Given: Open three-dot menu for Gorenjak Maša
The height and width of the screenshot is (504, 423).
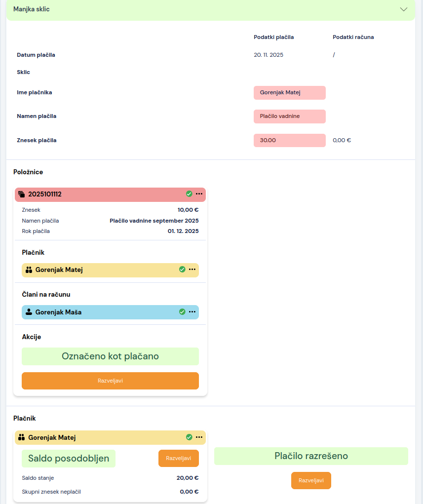Looking at the screenshot, I should 192,312.
